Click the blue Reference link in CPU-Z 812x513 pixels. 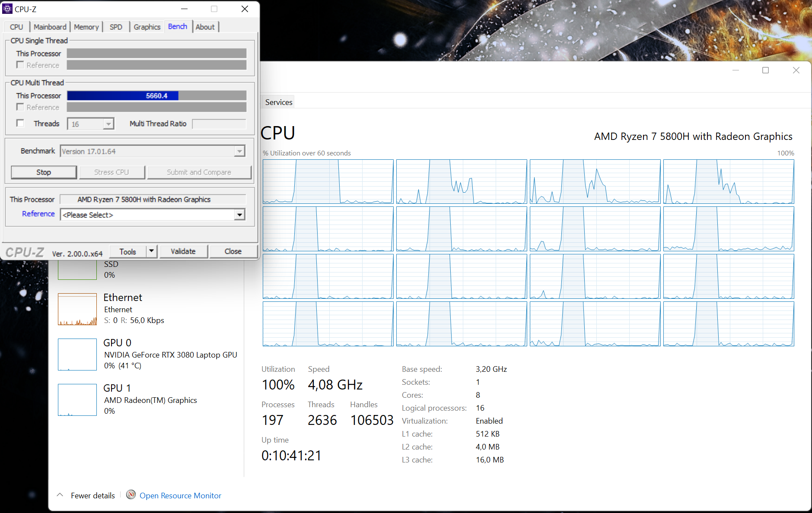tap(38, 214)
